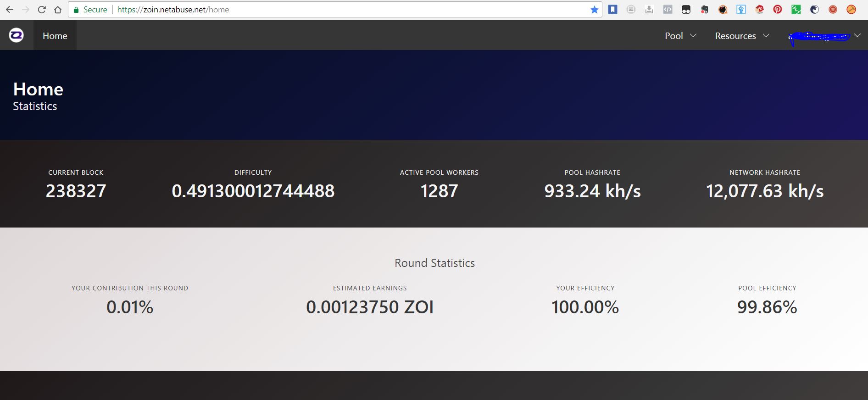Open the download tray extension icon

649,9
